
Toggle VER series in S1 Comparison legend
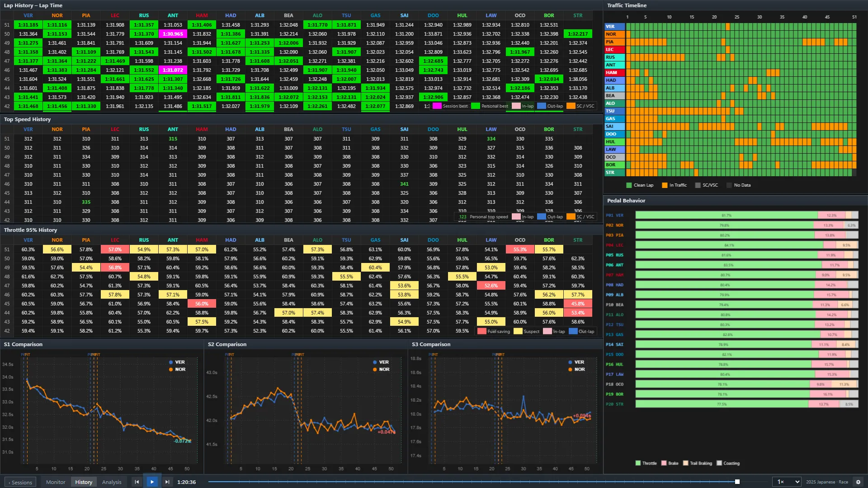177,362
